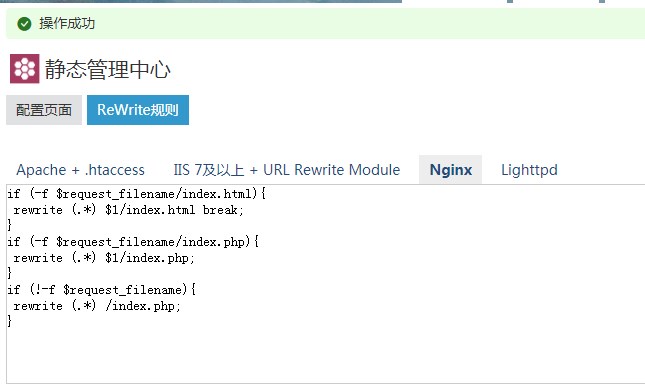Switch to the IIS 7及以上 URL Rewrite Module tab
Viewport: 645px width, 385px height.
[x=286, y=170]
